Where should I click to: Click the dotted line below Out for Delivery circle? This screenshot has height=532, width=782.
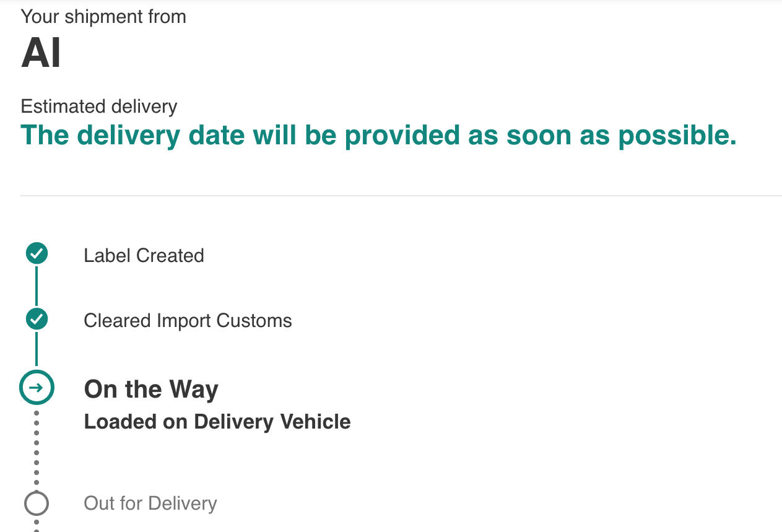[37, 525]
